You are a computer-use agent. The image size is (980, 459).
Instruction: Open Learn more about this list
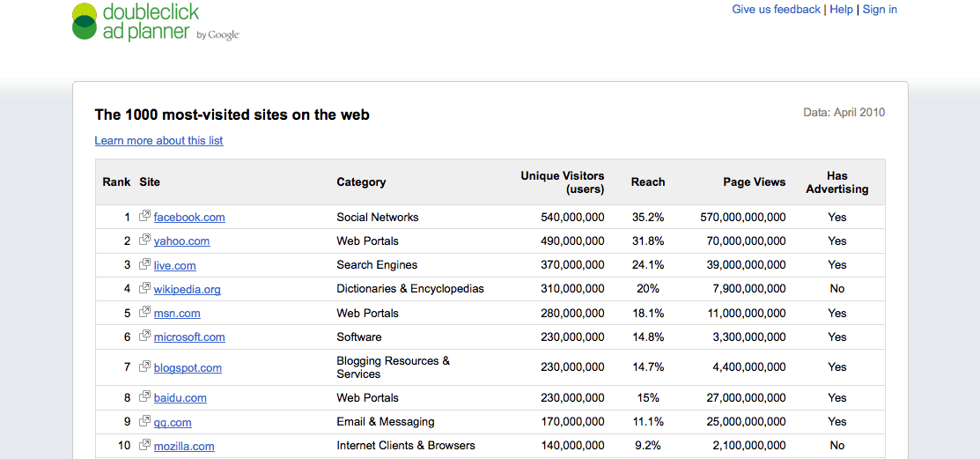[158, 141]
